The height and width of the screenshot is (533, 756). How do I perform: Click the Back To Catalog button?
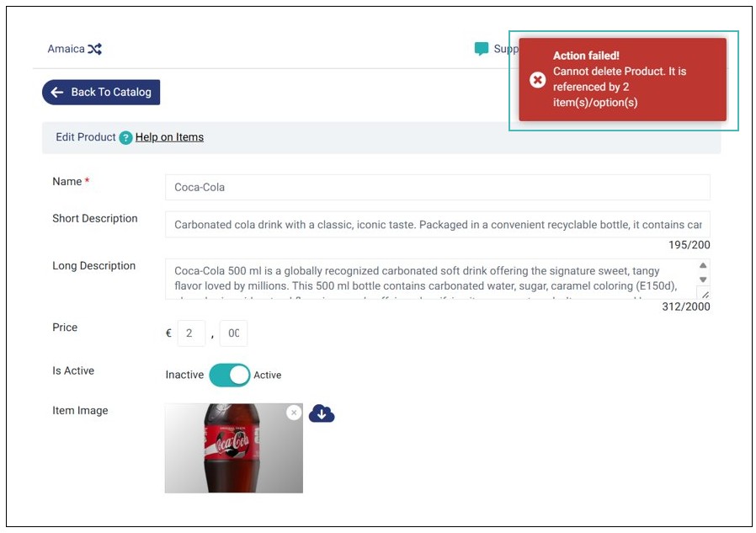101,92
